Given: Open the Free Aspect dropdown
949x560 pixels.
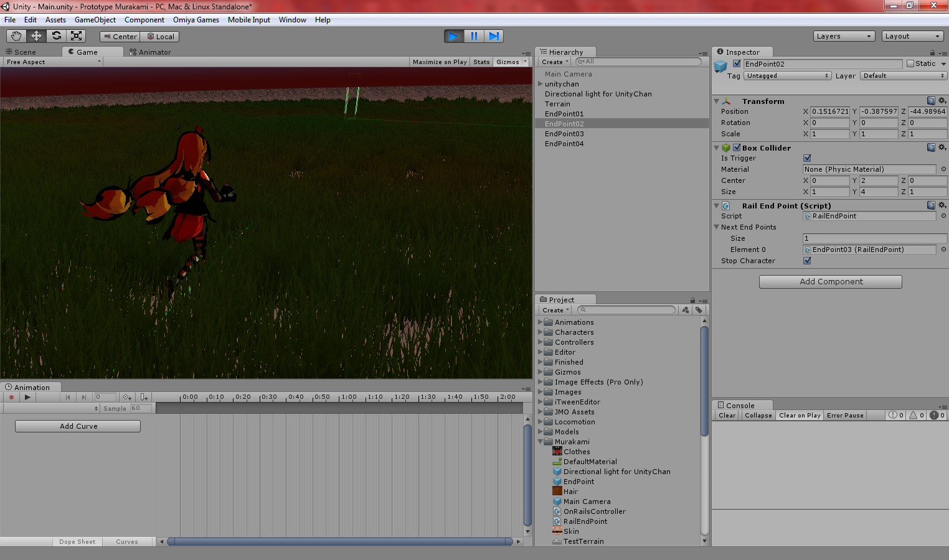Looking at the screenshot, I should point(53,62).
